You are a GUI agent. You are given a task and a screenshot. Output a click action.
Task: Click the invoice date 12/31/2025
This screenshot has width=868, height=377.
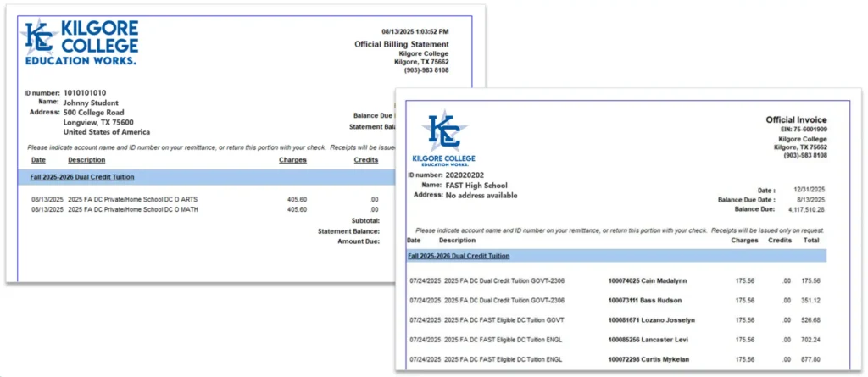pos(811,190)
